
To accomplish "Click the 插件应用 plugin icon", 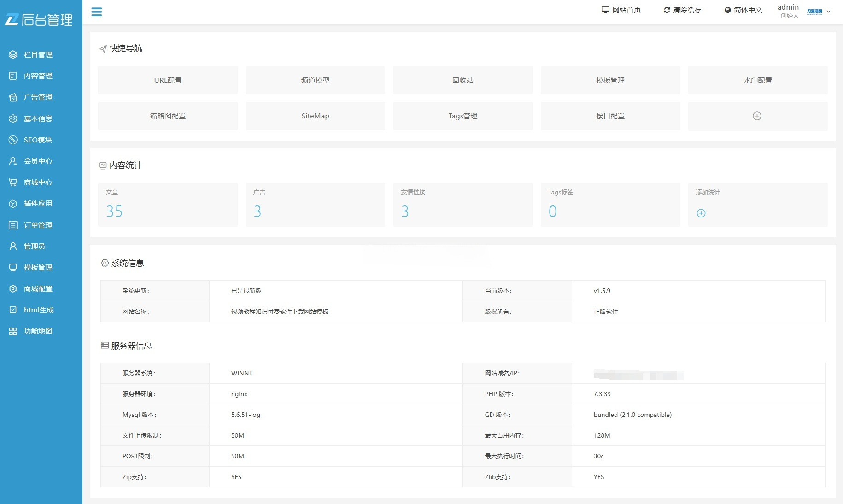I will (x=12, y=204).
